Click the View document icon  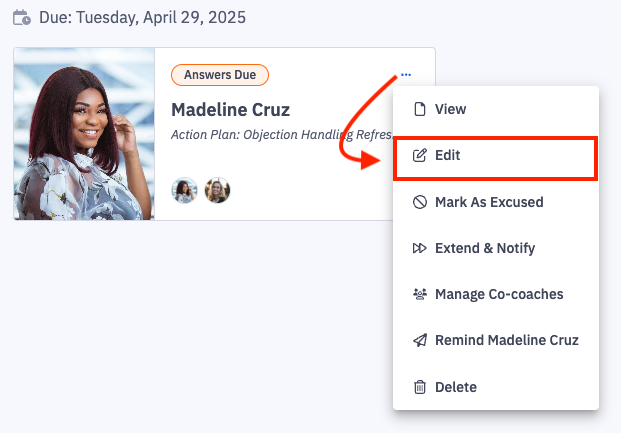420,109
